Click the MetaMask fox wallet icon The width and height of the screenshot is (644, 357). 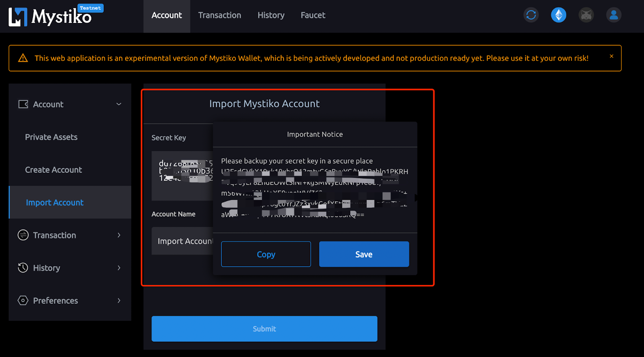coord(586,15)
